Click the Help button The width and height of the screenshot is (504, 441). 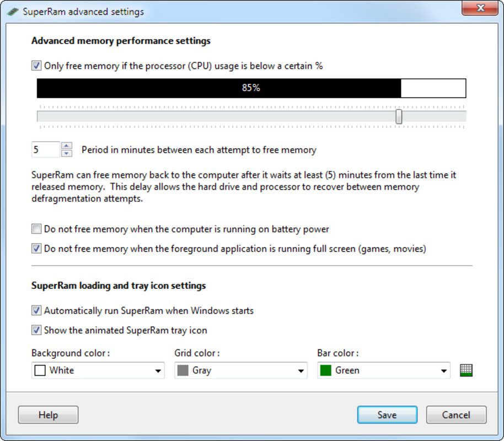(x=48, y=415)
